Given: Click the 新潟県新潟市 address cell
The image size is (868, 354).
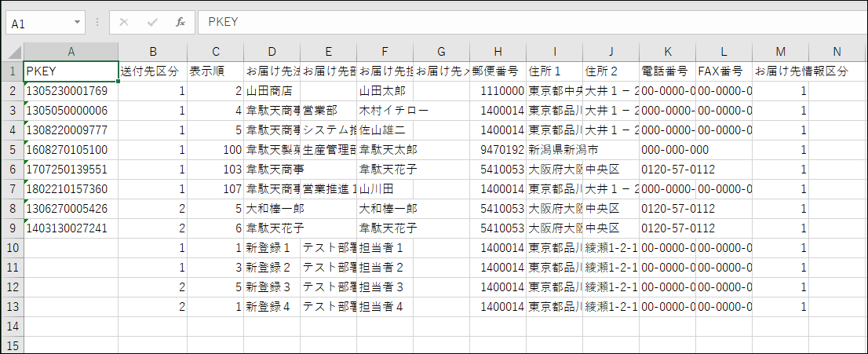Looking at the screenshot, I should pos(554,149).
